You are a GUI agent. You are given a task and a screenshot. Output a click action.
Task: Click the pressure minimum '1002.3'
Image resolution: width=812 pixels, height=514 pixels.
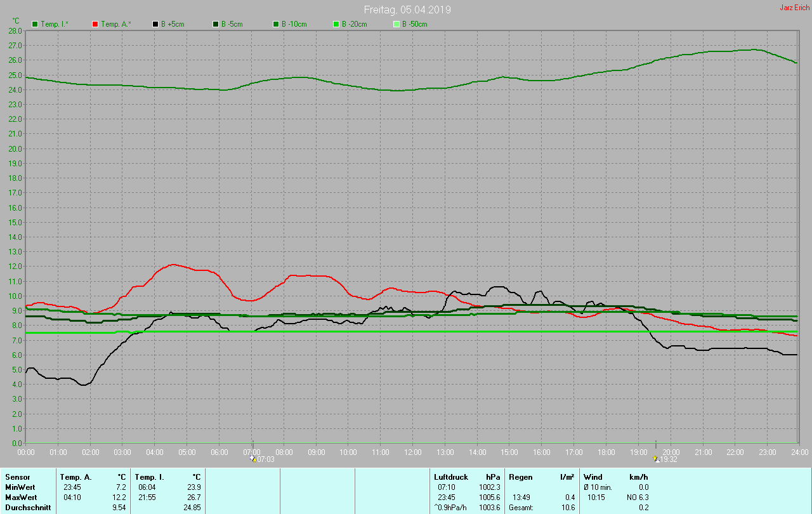(490, 487)
